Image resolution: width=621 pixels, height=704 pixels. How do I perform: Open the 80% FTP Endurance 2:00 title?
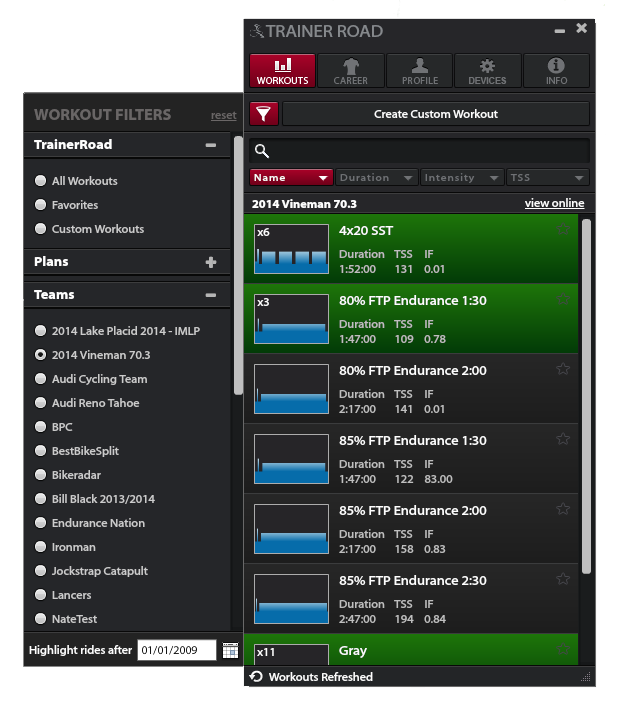[x=413, y=370]
